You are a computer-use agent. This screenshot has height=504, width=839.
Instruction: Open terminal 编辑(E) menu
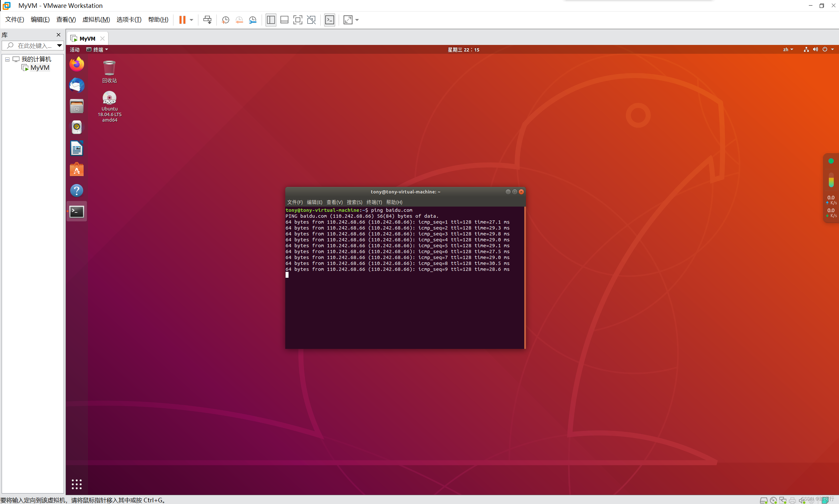(314, 202)
